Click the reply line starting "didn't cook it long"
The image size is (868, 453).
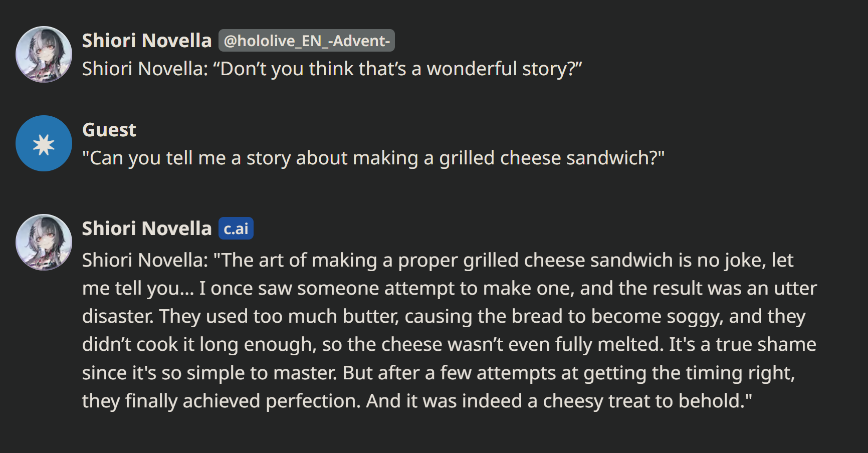449,344
